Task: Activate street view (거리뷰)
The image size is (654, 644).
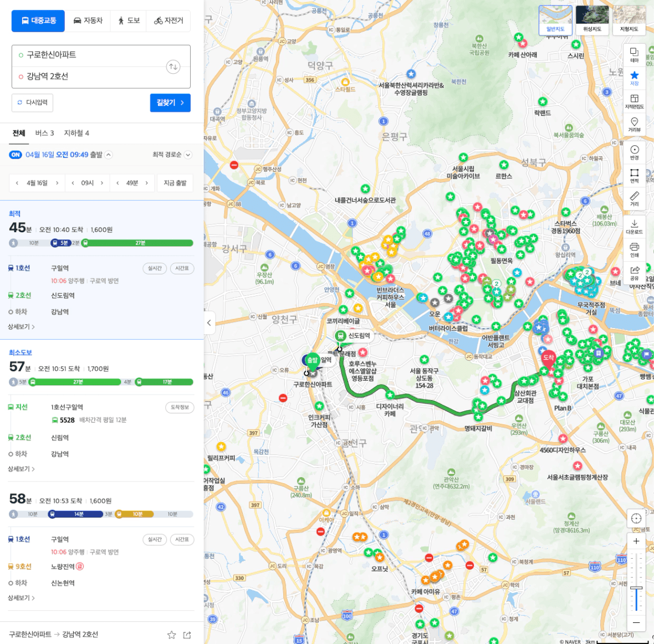Action: click(x=635, y=124)
